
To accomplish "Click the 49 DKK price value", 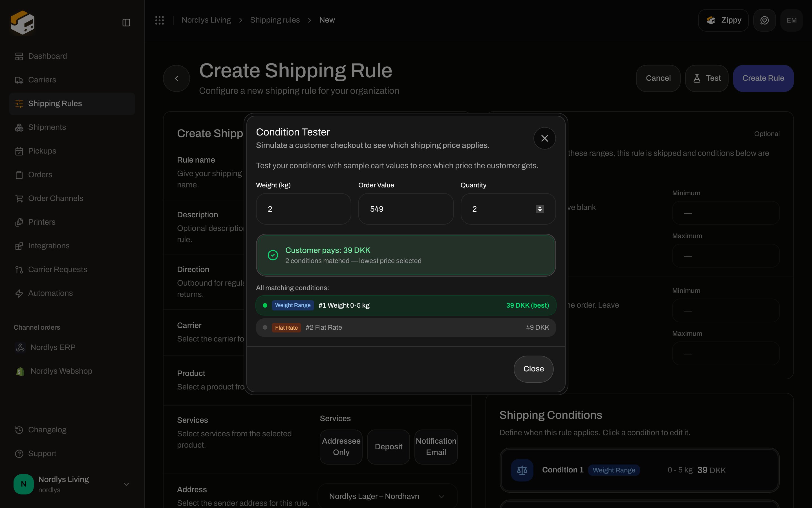I will click(537, 328).
